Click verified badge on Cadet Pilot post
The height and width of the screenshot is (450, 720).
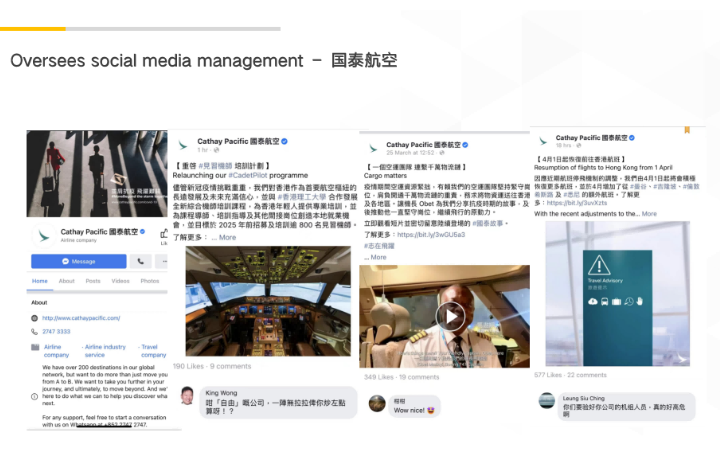[284, 141]
